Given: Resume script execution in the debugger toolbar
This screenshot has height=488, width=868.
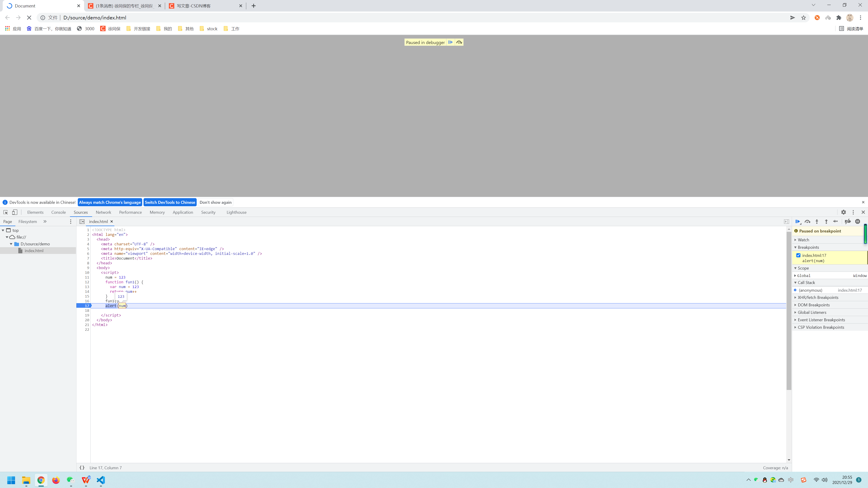Looking at the screenshot, I should 797,221.
